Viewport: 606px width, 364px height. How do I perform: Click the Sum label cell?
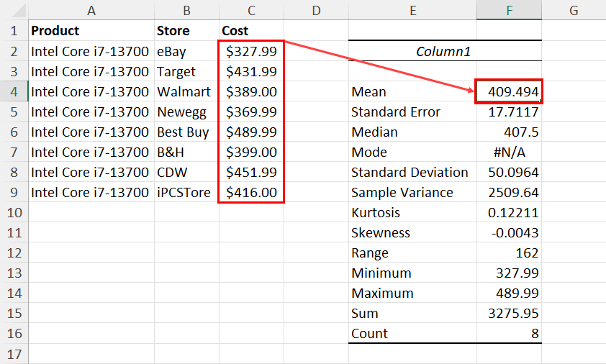click(413, 313)
